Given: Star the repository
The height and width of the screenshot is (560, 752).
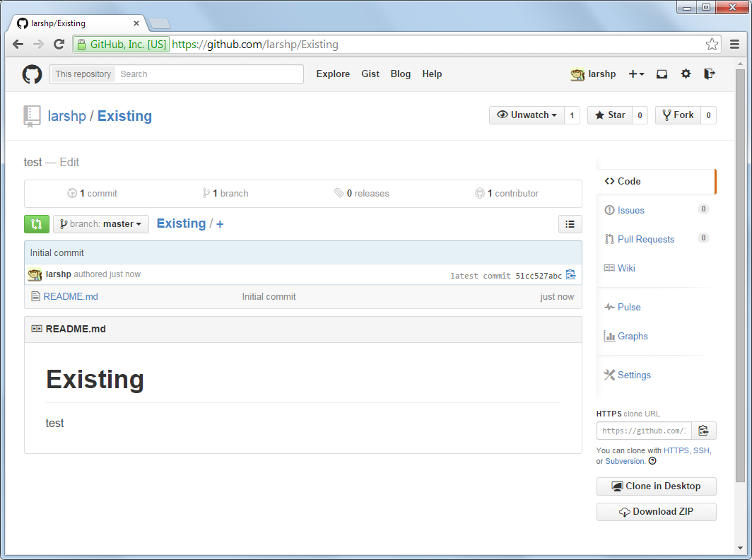Looking at the screenshot, I should [610, 115].
